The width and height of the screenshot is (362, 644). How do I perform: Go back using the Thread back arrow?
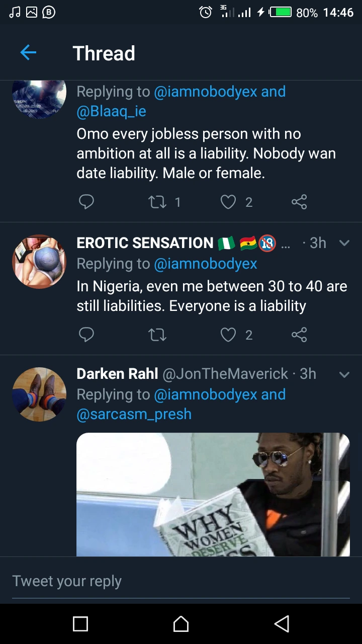[x=28, y=52]
